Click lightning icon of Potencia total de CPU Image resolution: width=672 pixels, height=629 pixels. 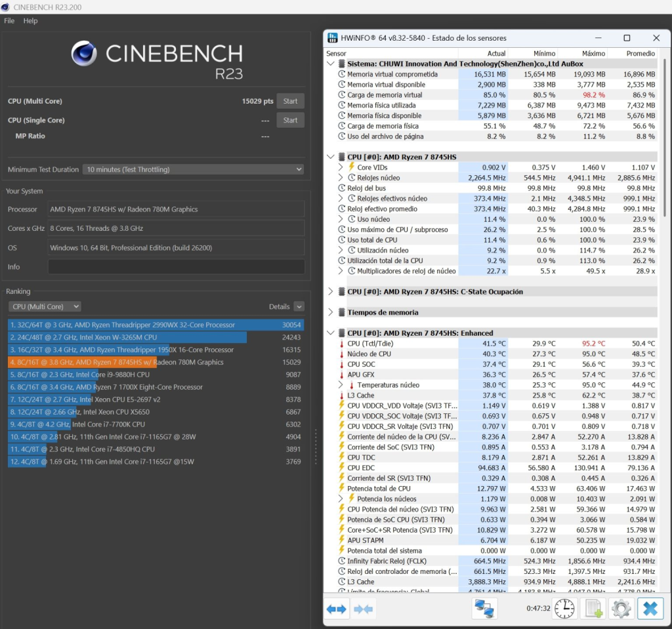(341, 489)
